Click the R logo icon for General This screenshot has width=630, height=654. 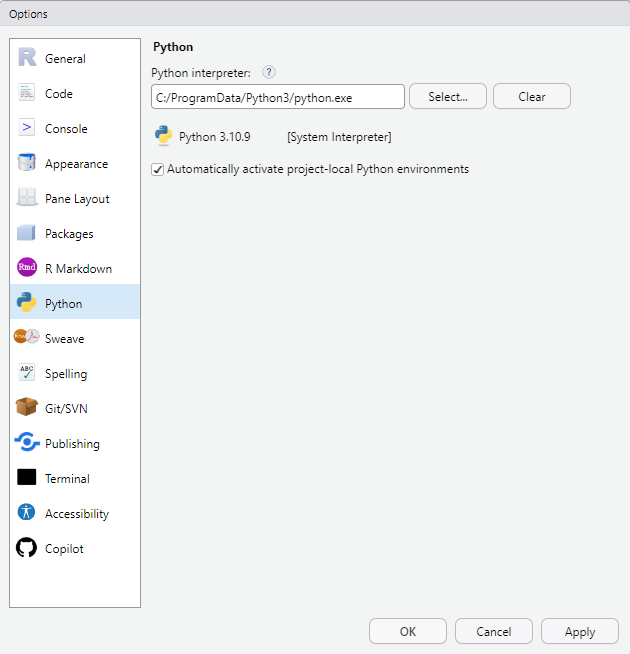point(27,58)
